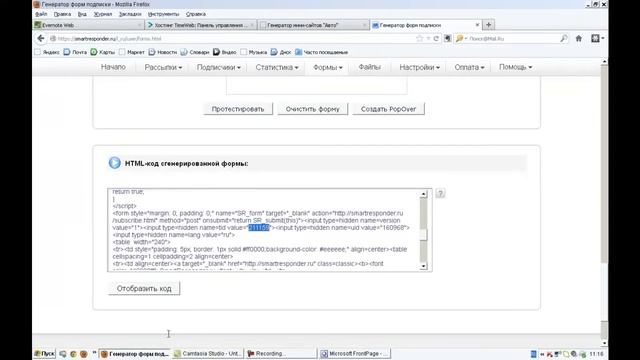
Task: Open the Firefox home page icon
Action: (x=578, y=38)
